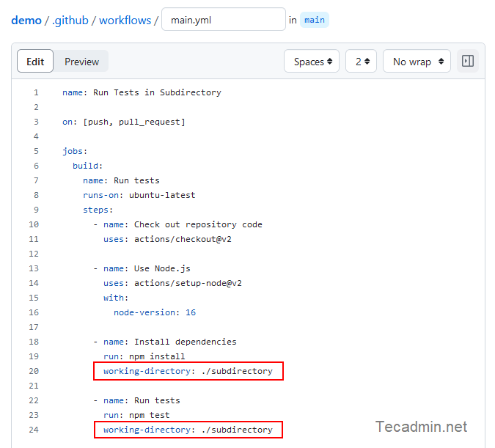
Task: Open the Spaces indent mode dropdown
Action: [x=312, y=61]
